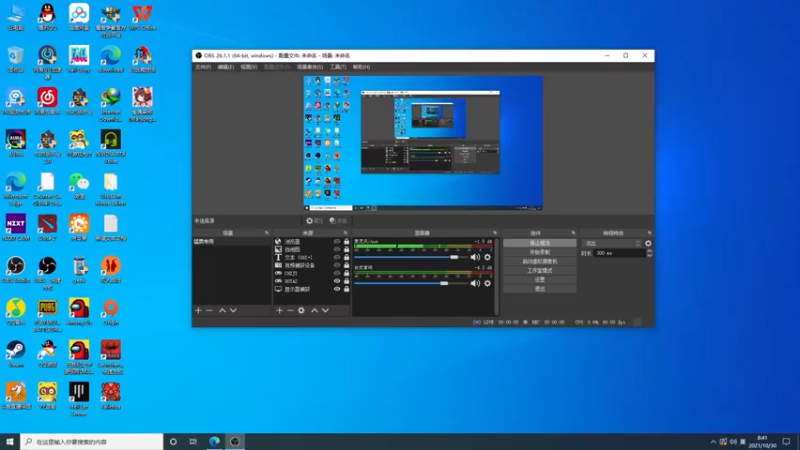Open the 工具(T) Tools menu
Image resolution: width=800 pixels, height=450 pixels.
338,67
